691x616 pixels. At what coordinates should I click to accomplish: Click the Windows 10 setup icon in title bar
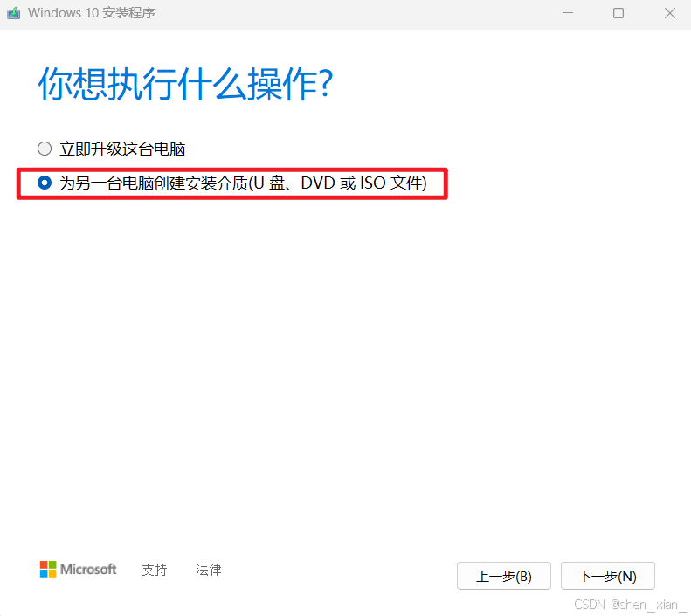coord(14,13)
